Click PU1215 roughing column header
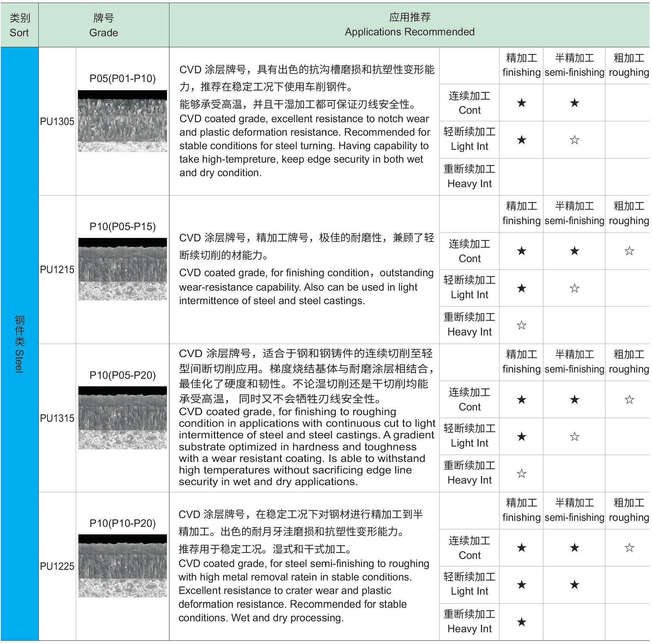 pyautogui.click(x=629, y=213)
